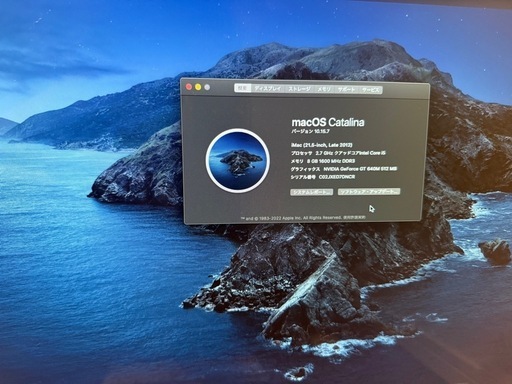
Task: Select the 概要 overview tab
Action: [x=243, y=88]
